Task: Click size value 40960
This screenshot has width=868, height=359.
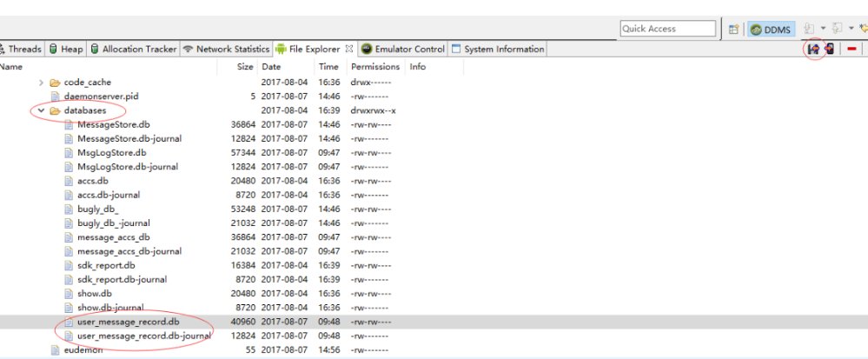Action: tap(242, 322)
